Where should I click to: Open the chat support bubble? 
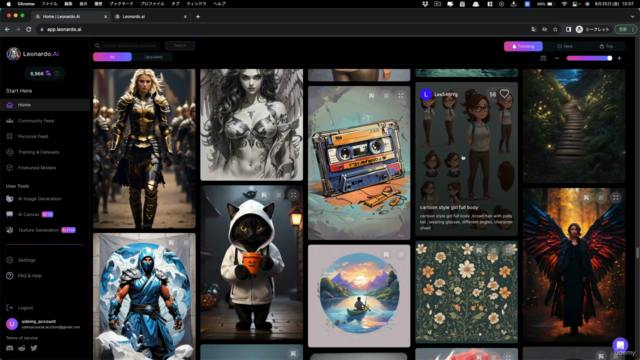click(620, 345)
